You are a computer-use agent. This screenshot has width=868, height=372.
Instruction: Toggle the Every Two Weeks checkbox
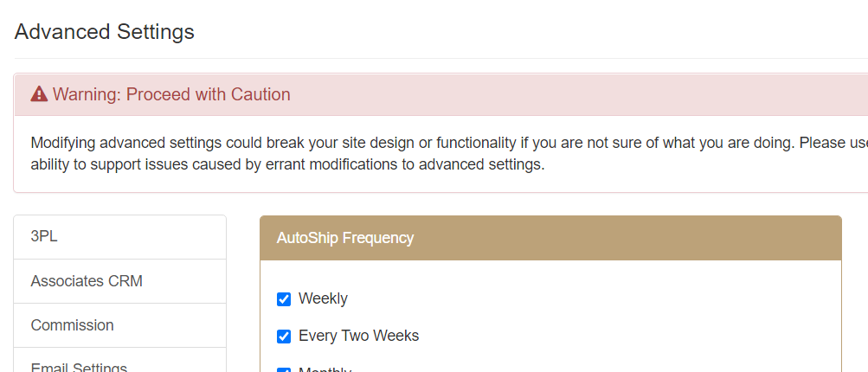(x=284, y=337)
